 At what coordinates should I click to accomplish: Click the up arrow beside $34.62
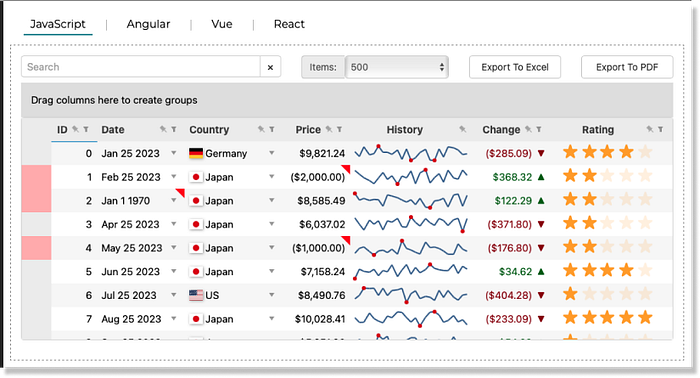[541, 272]
